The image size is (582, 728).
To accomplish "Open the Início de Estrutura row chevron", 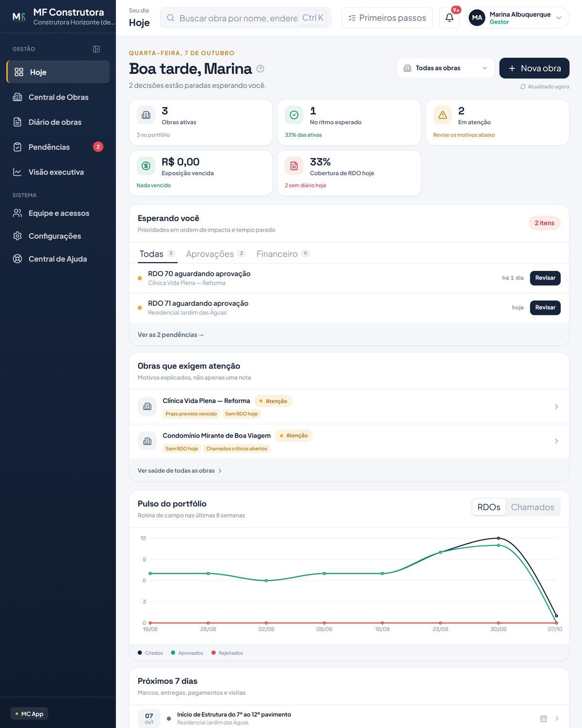I will pyautogui.click(x=557, y=718).
